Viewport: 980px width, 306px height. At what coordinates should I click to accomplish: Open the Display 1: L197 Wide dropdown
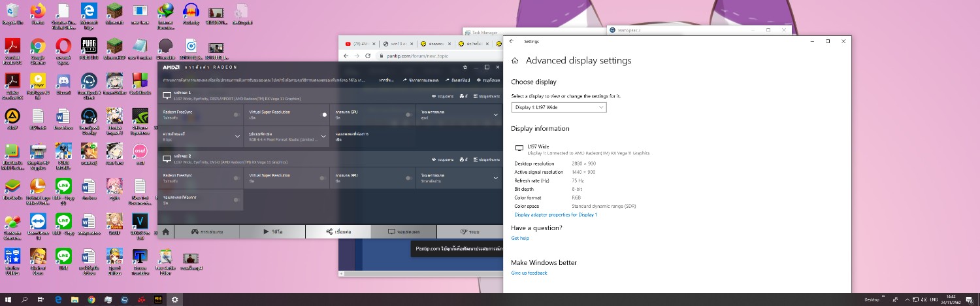[x=559, y=107]
